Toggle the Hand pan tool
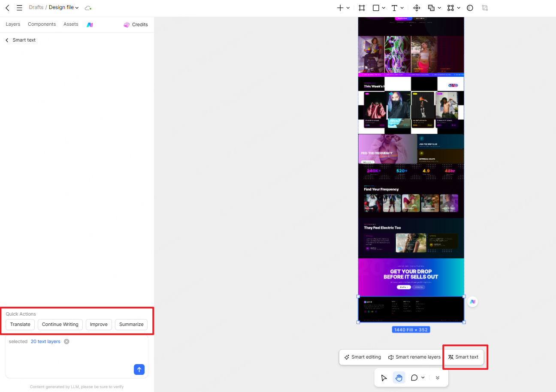556x392 pixels. [x=399, y=378]
